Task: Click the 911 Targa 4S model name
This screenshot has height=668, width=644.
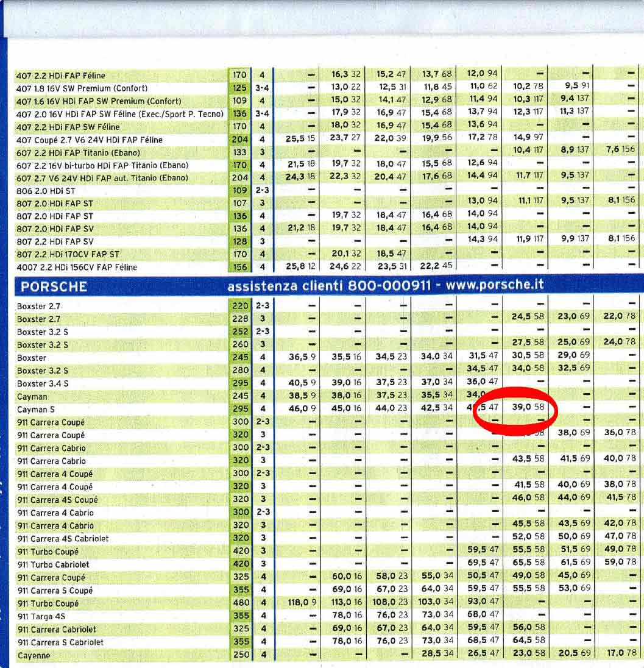Action: coord(41,616)
